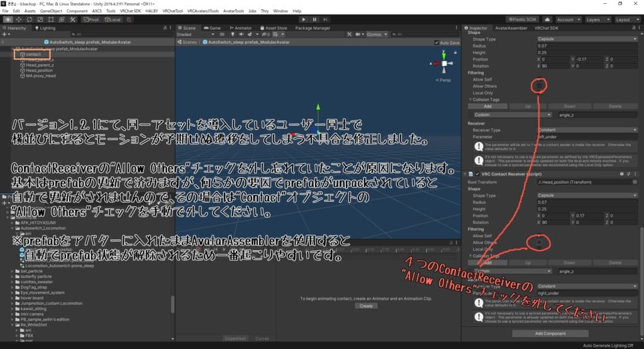This screenshot has width=644, height=349.
Task: Select the Move tool in the toolbar
Action: (x=20, y=19)
